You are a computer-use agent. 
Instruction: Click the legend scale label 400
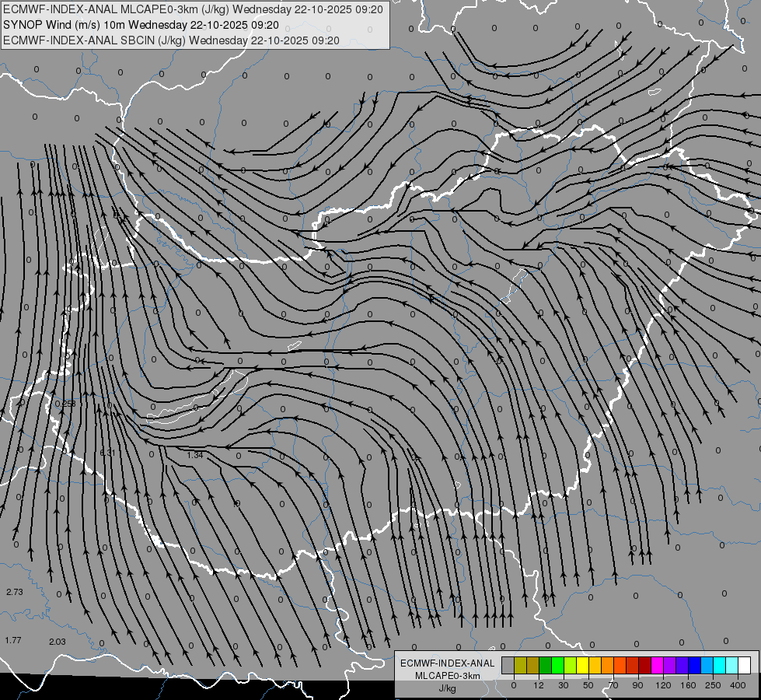pos(738,685)
